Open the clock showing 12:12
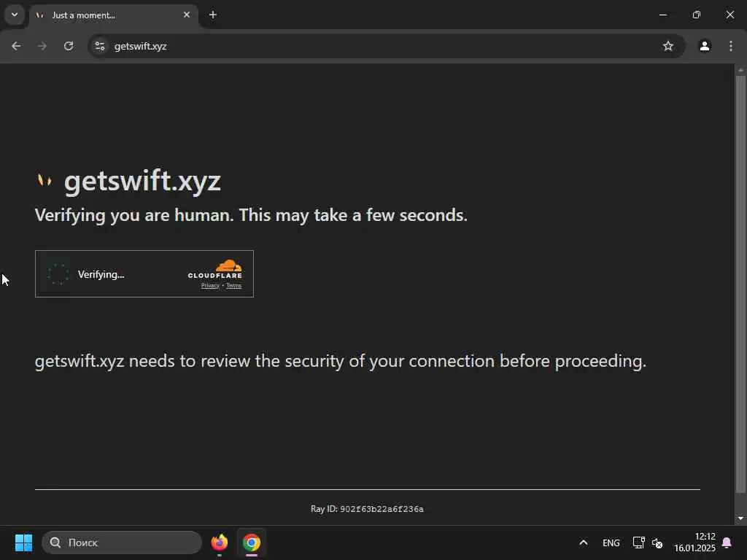The height and width of the screenshot is (560, 747). (694, 542)
